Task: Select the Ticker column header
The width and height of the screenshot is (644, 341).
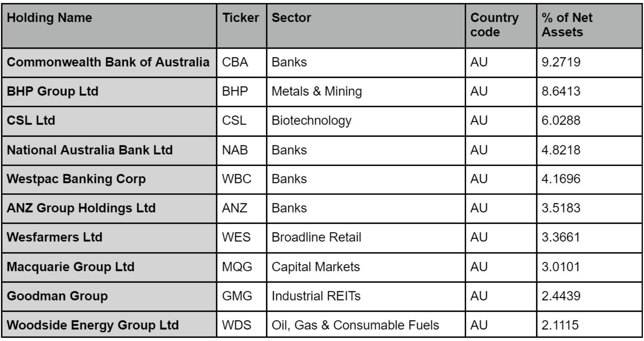Action: click(x=241, y=26)
